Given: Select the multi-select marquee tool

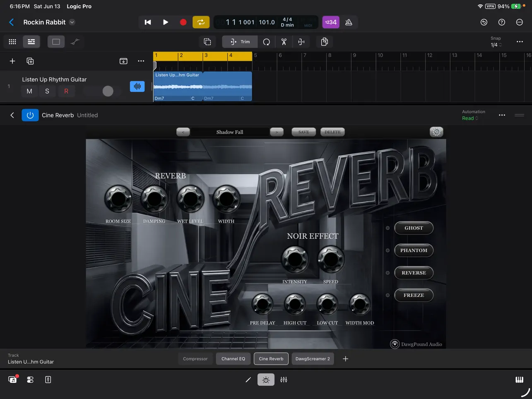Looking at the screenshot, I should point(207,42).
